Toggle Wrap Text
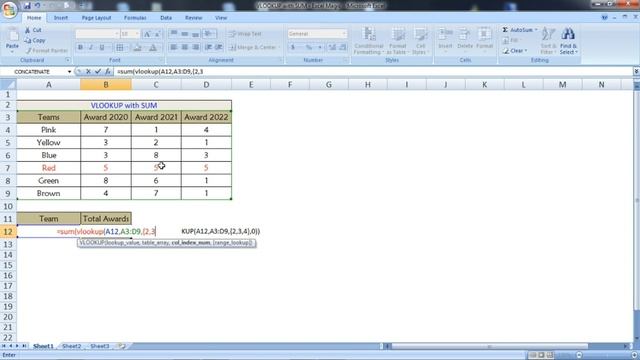Viewport: 640px width, 360px height. [x=246, y=34]
